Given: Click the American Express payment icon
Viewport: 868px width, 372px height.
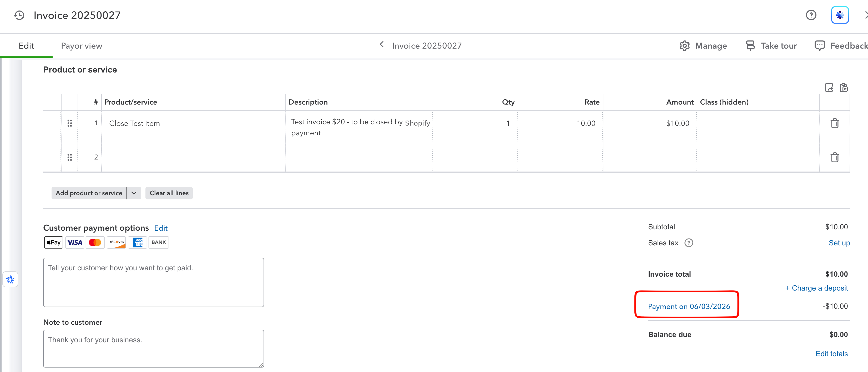Looking at the screenshot, I should point(138,242).
